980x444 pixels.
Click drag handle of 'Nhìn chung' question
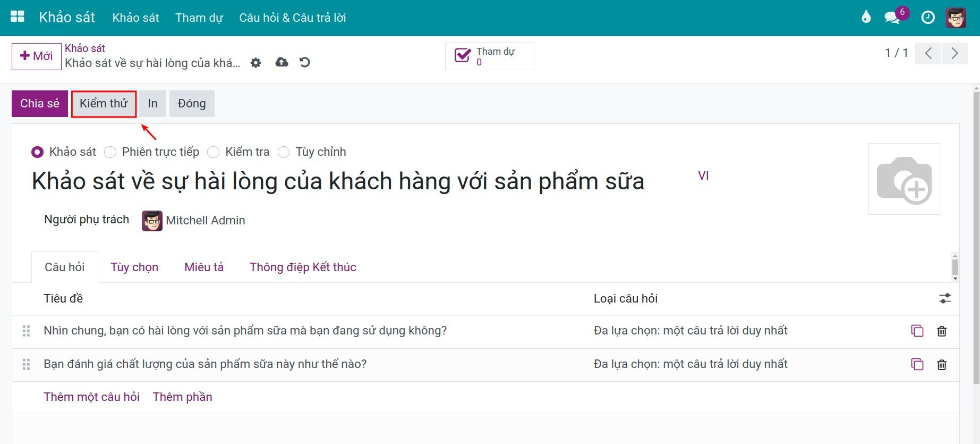point(26,331)
